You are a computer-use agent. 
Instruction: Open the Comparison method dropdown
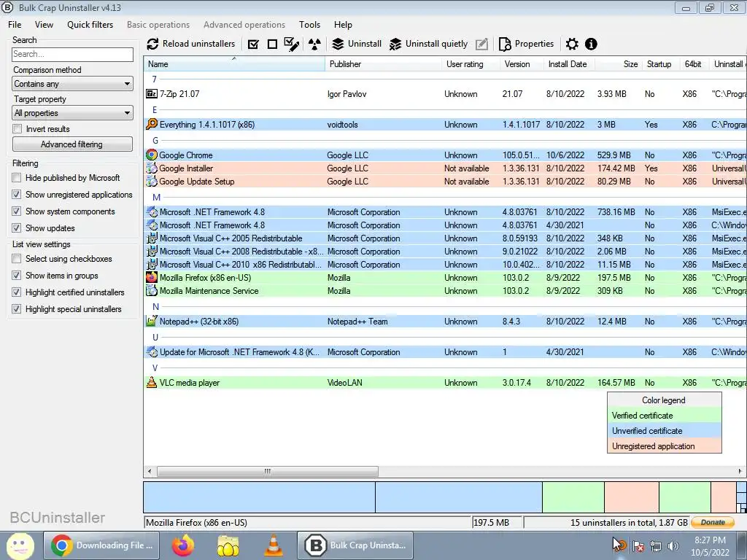point(72,84)
